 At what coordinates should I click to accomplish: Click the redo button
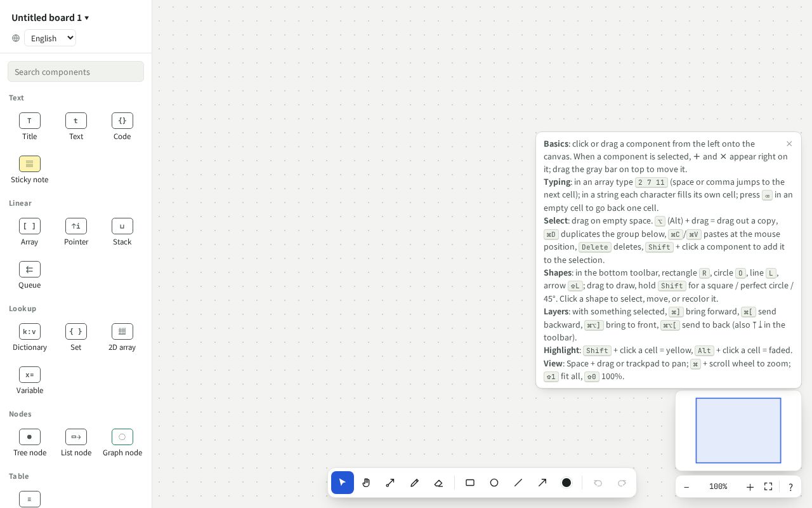point(622,483)
